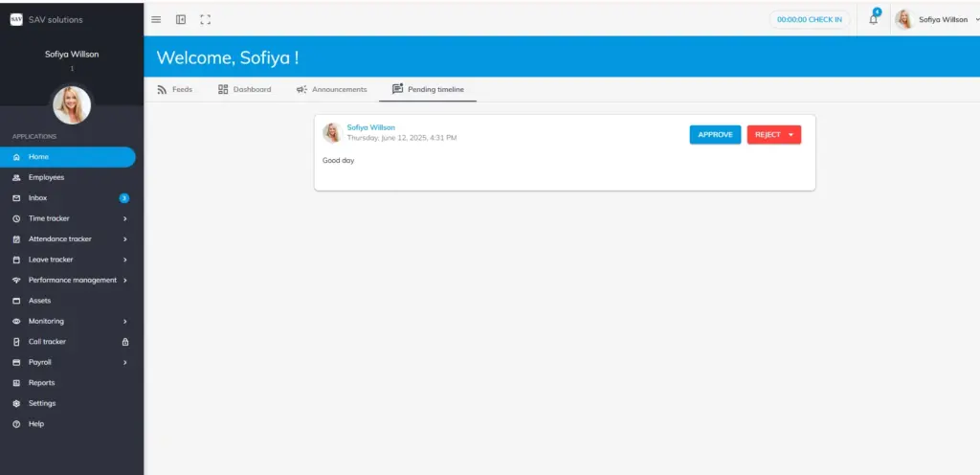Open Assets in the sidebar
Viewport: 980px width, 475px height.
point(68,301)
